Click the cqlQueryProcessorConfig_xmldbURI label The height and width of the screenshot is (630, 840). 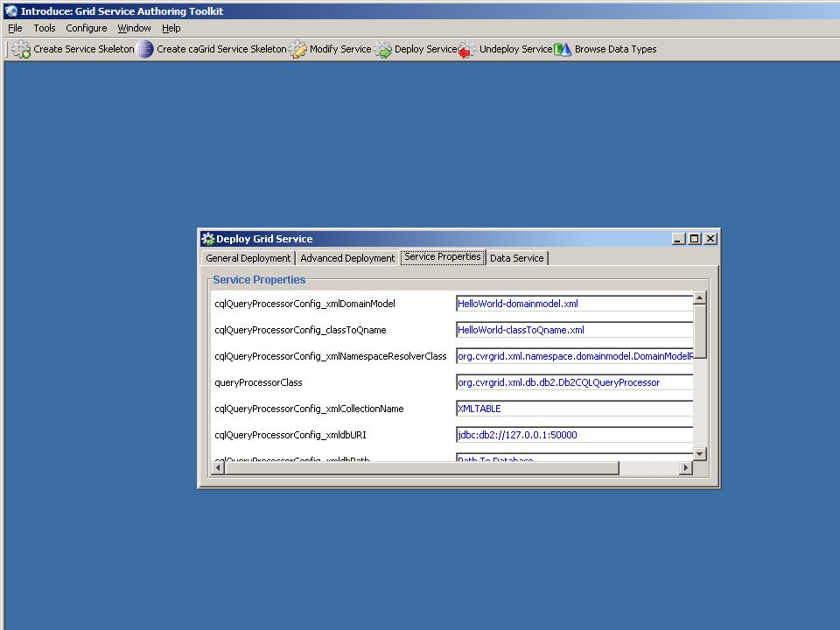290,435
